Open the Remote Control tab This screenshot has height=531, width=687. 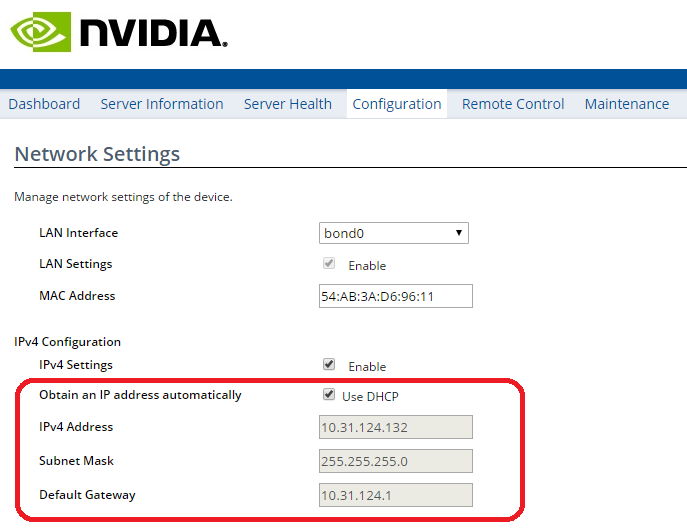tap(513, 104)
